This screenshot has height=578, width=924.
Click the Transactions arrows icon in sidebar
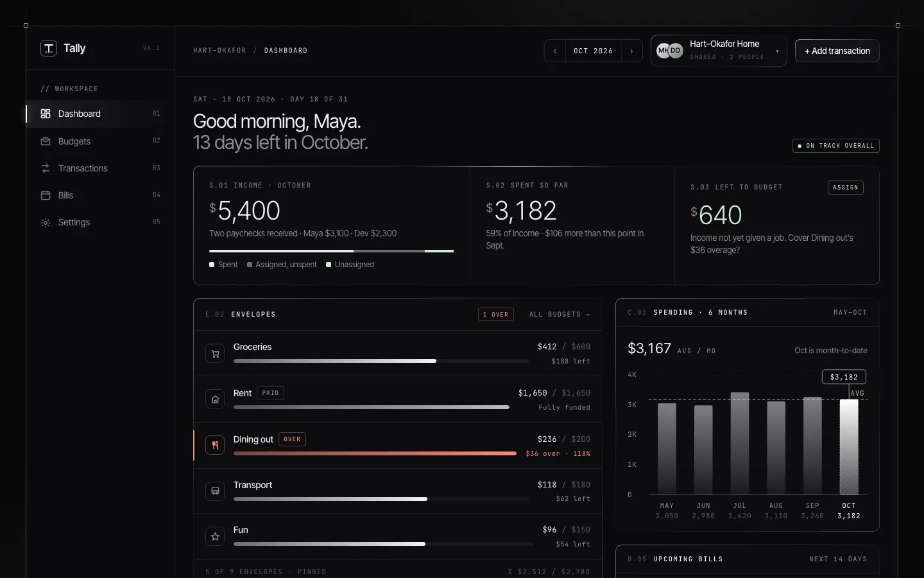(x=46, y=168)
